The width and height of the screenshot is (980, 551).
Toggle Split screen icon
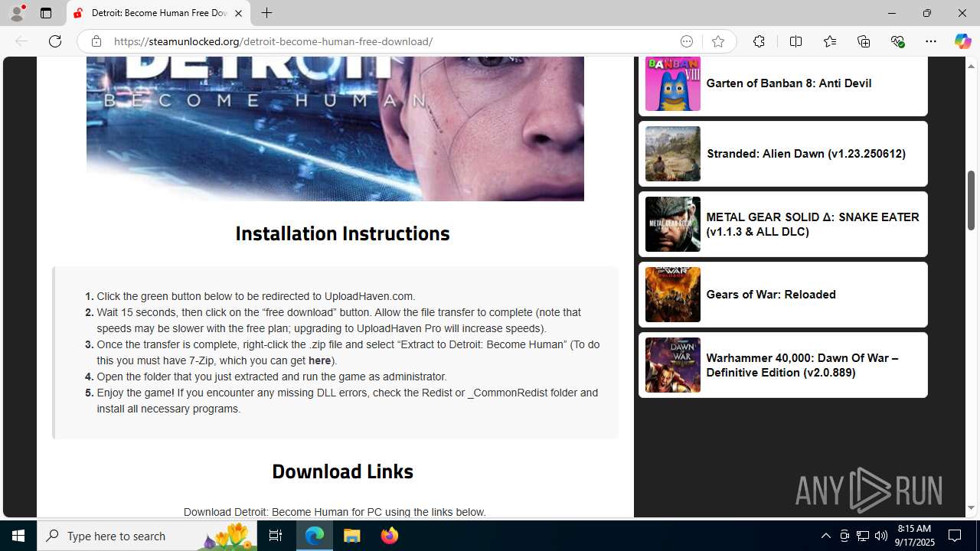click(x=795, y=41)
